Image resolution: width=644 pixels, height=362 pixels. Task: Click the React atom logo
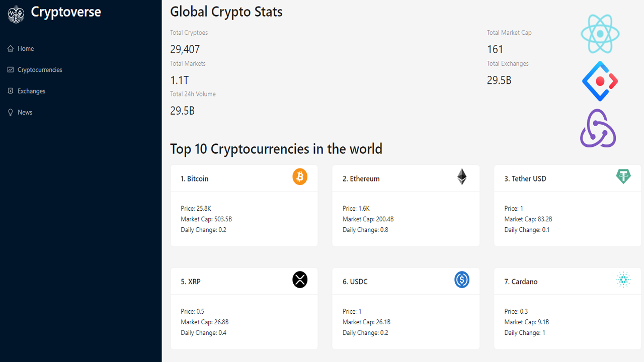(599, 34)
